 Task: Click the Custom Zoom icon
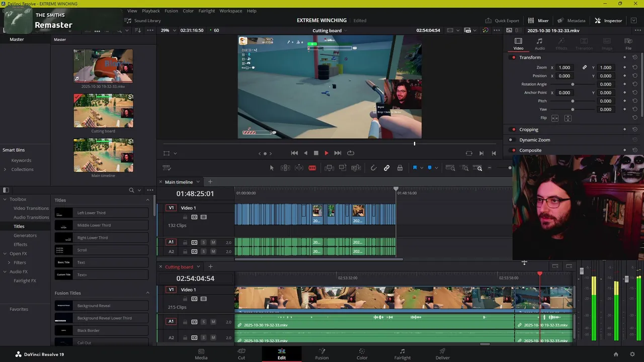478,168
